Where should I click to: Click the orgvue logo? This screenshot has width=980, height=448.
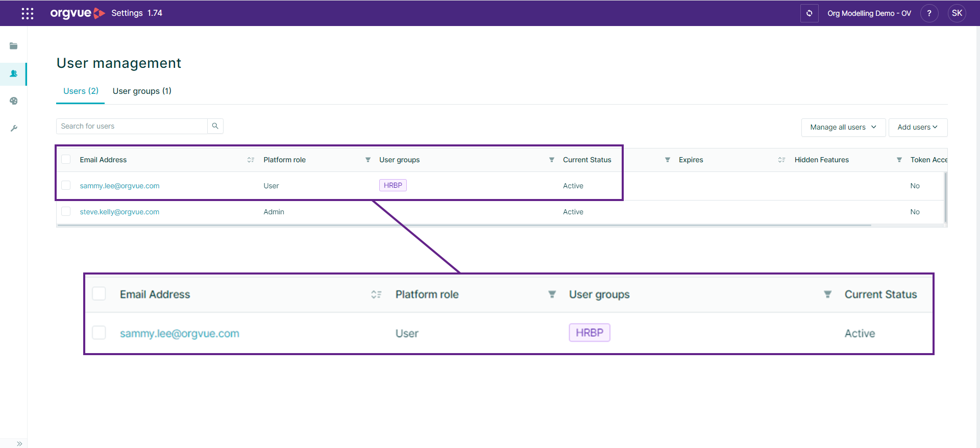coord(78,13)
